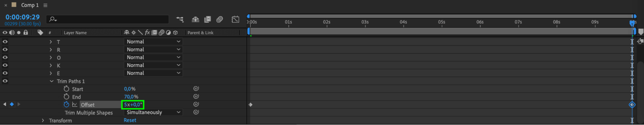Click the End property stopwatch
Viewport: 644px width, 125px height.
click(66, 97)
